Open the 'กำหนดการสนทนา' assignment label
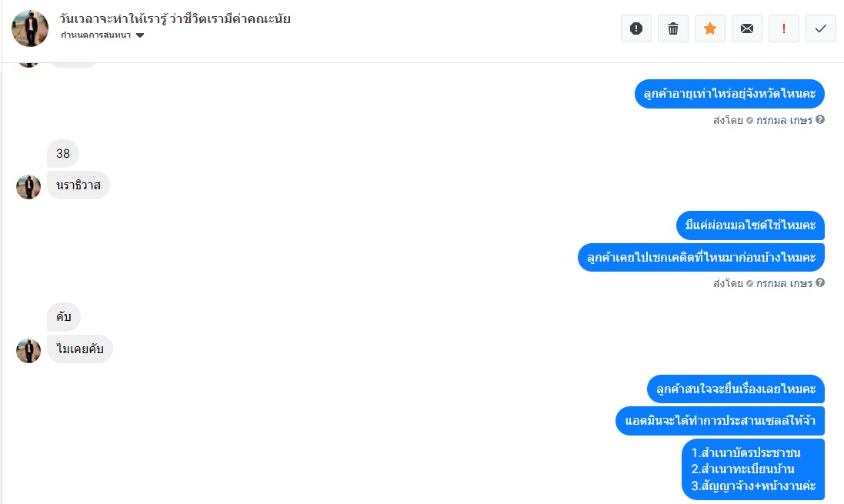Viewport: 844px width, 504px height. click(96, 35)
